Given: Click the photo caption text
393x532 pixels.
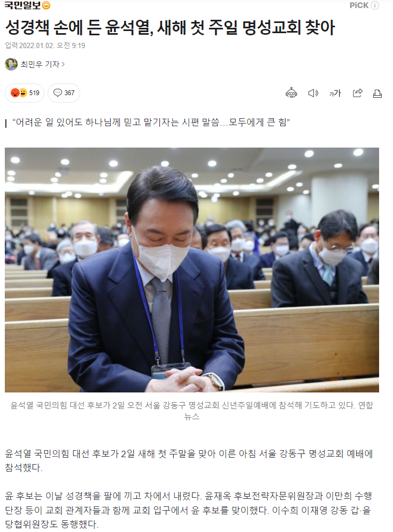Looking at the screenshot, I should click(192, 411).
